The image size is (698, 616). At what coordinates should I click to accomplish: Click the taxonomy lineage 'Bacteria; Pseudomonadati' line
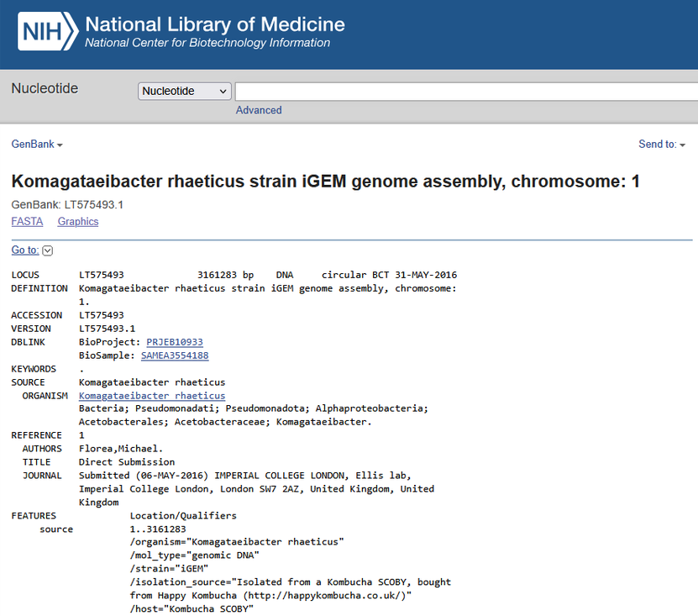[x=254, y=408]
